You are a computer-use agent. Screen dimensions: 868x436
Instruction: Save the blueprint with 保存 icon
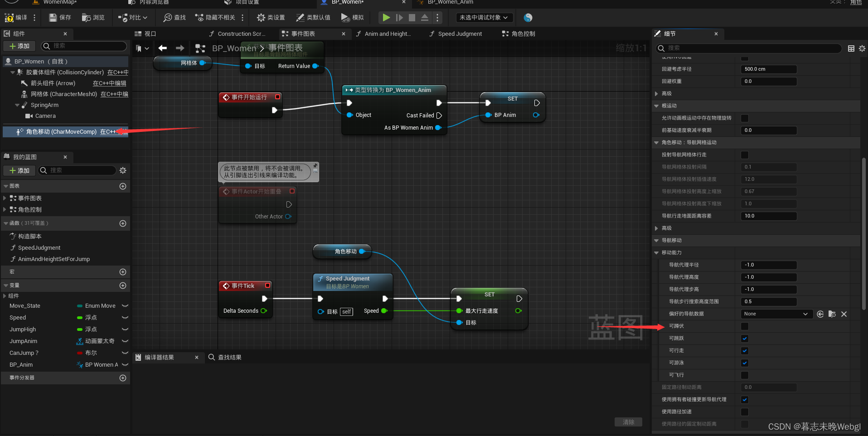pyautogui.click(x=60, y=18)
